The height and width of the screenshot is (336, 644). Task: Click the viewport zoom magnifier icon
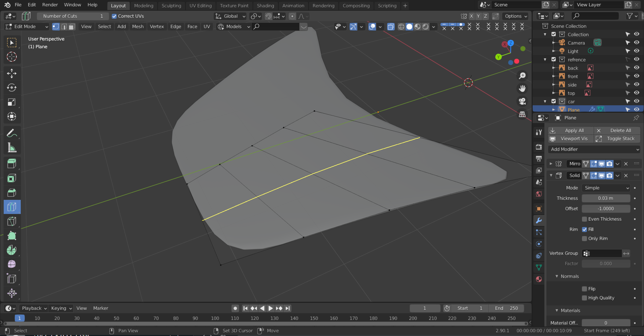click(522, 76)
